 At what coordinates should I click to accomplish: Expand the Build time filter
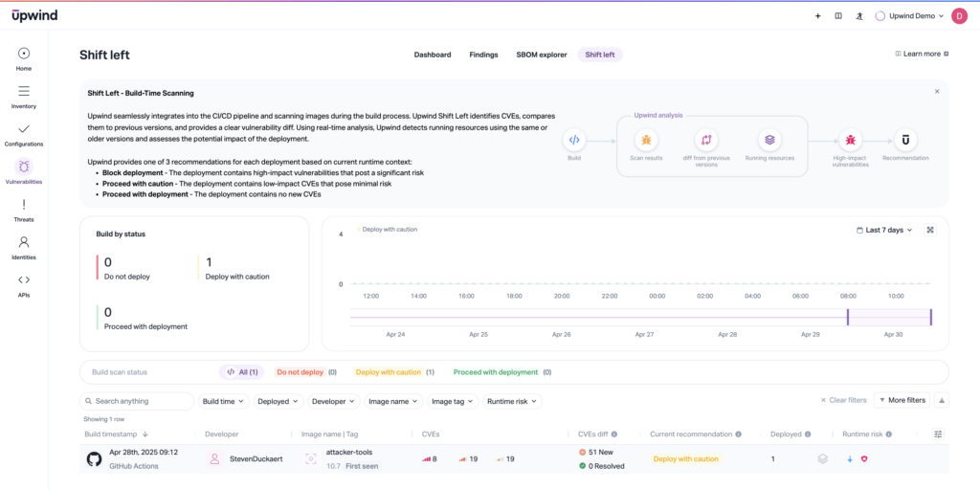(224, 401)
